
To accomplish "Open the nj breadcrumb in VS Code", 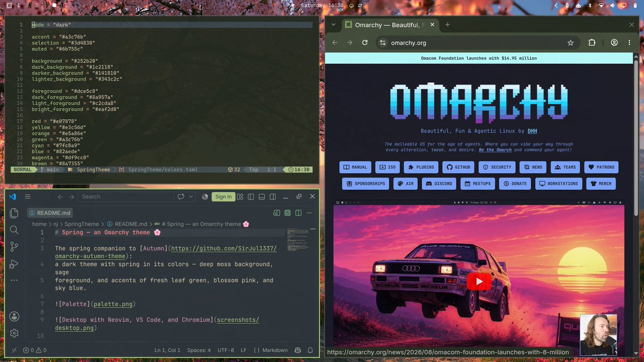I will click(55, 224).
